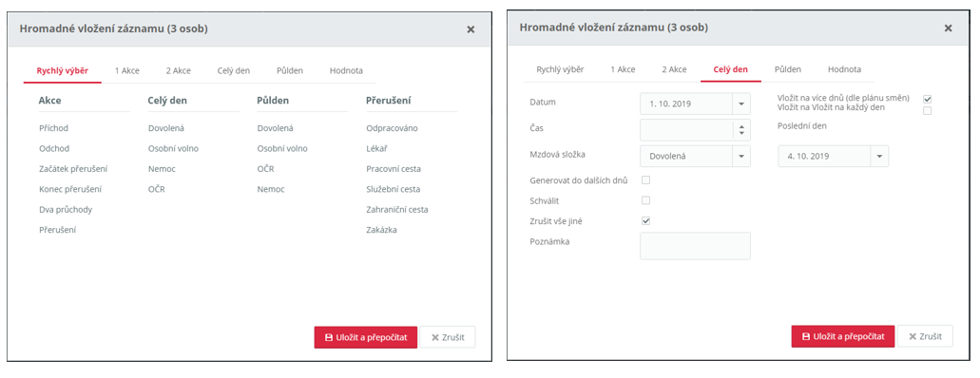Select Lékař under Přerušení column
The width and height of the screenshot is (980, 378).
click(x=377, y=149)
